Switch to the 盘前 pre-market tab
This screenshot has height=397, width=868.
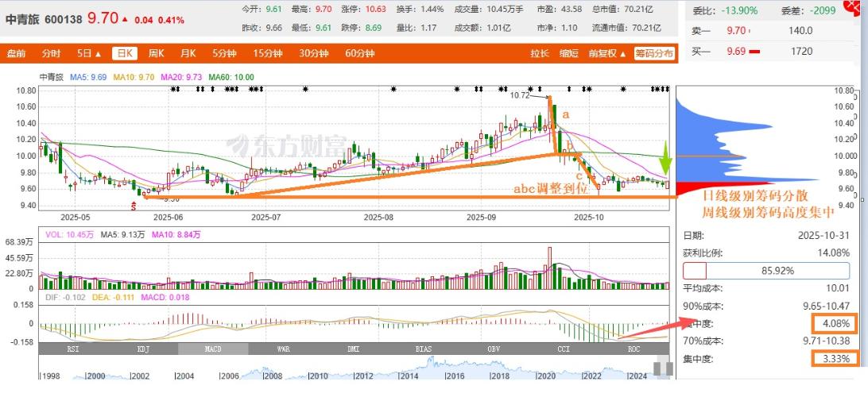point(16,54)
